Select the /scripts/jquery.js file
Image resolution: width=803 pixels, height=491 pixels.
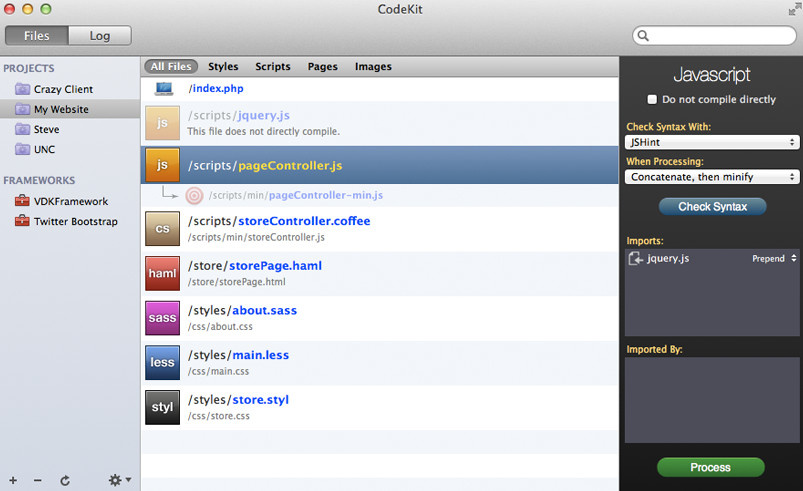(x=239, y=116)
